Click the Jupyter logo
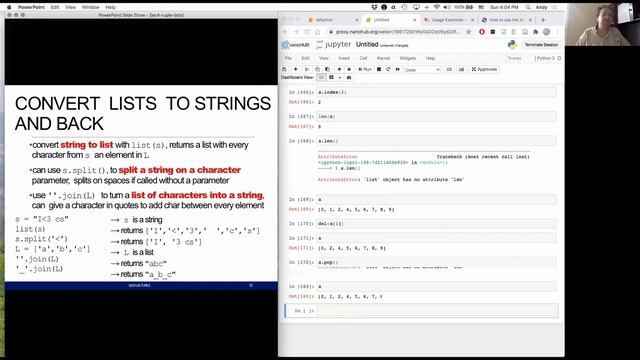This screenshot has height=360, width=640. click(333, 44)
